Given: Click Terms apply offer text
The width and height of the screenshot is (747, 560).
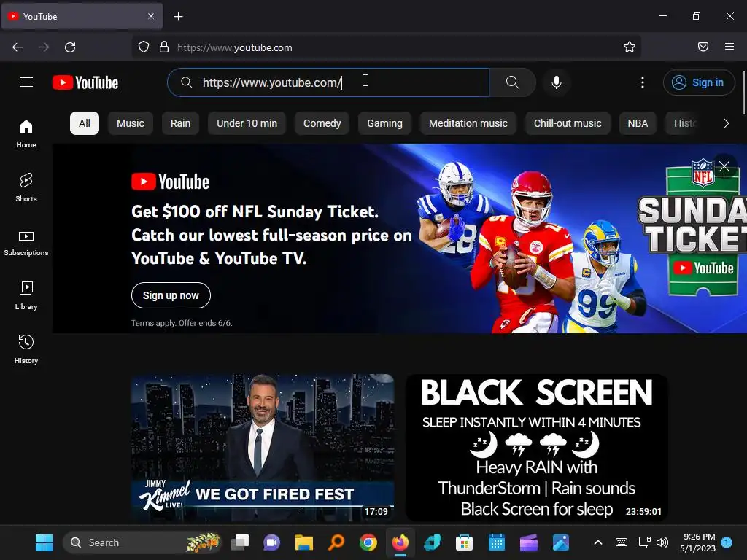Looking at the screenshot, I should pos(182,323).
